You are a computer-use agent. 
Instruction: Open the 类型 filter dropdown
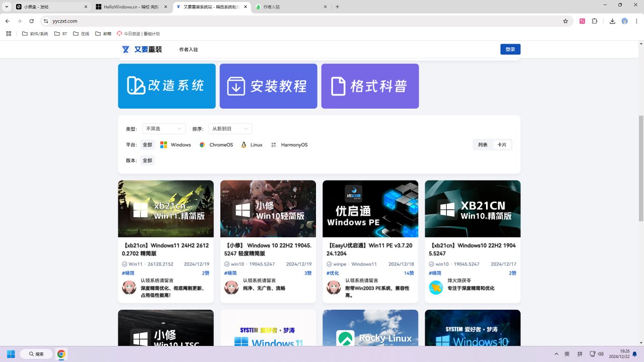tap(164, 129)
